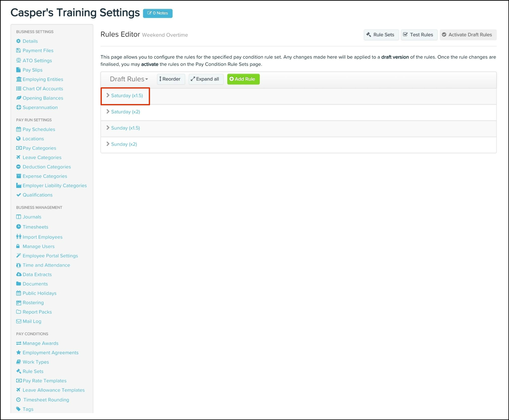Screen dimensions: 509x420
Task: Click the Reorder button
Action: tap(170, 79)
